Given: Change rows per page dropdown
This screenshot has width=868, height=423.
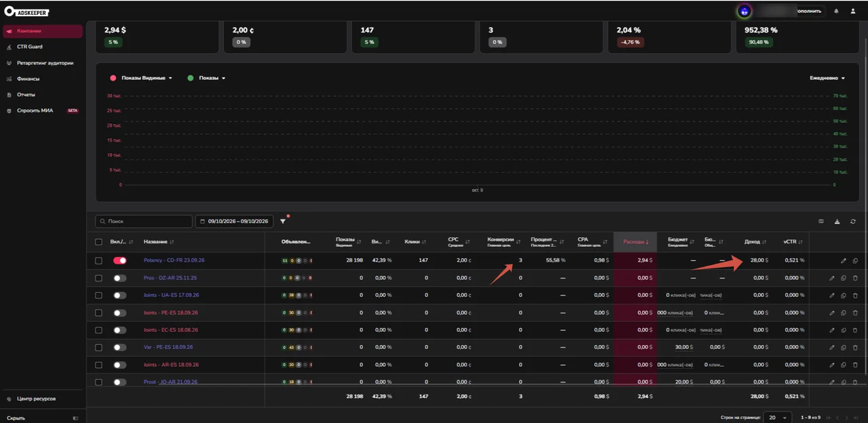Looking at the screenshot, I should (x=777, y=418).
